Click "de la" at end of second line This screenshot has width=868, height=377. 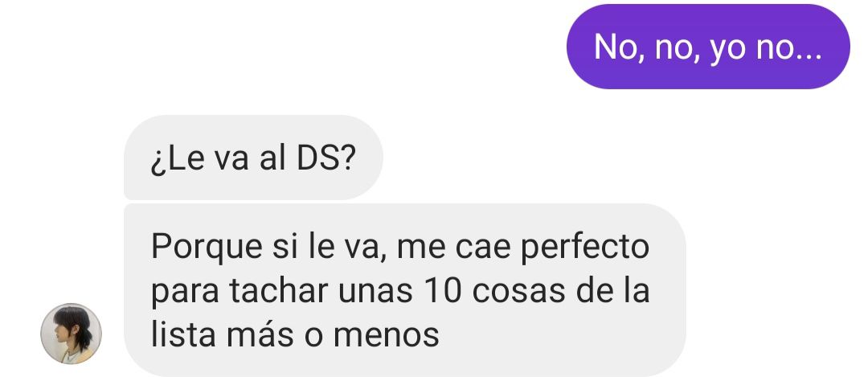point(612,291)
